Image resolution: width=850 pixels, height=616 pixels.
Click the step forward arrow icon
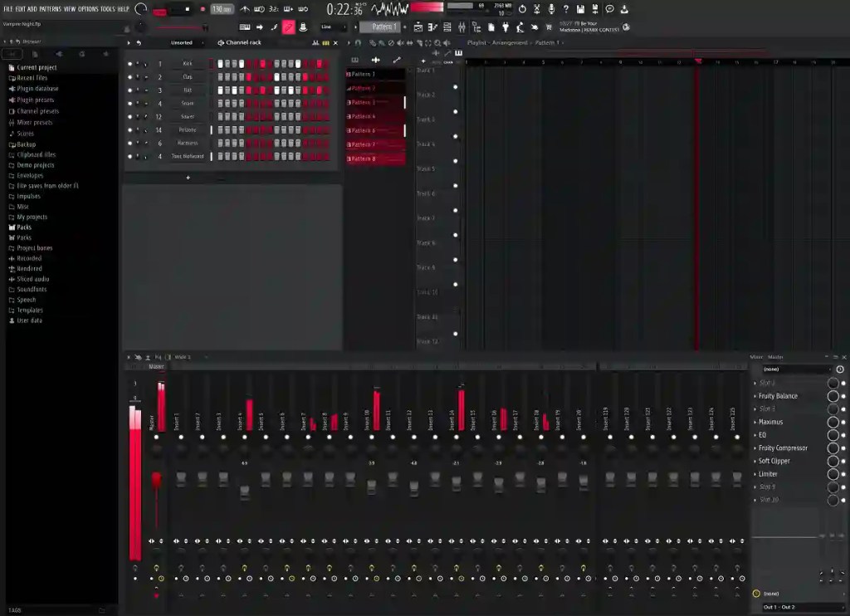(x=260, y=27)
